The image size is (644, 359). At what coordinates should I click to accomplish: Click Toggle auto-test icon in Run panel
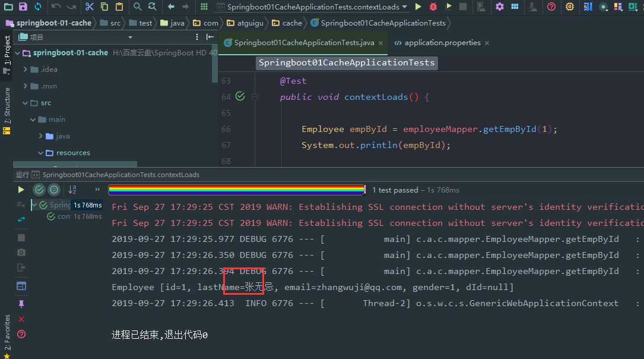(21, 219)
